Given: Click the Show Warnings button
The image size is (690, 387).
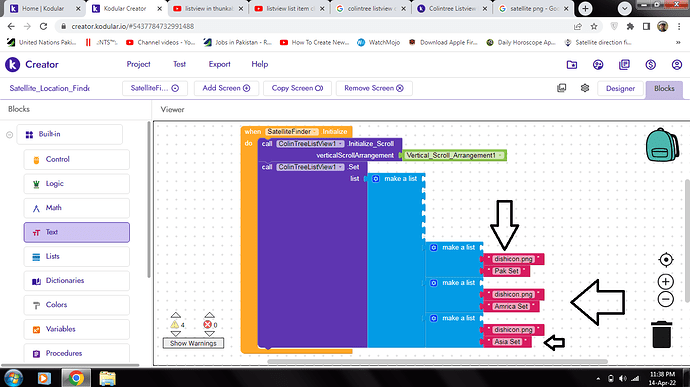Looking at the screenshot, I should pos(193,343).
